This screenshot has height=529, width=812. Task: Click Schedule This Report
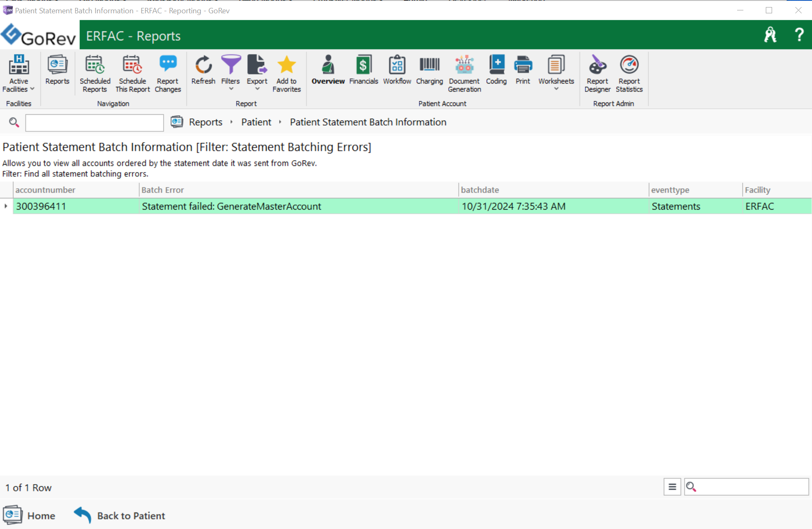(132, 74)
